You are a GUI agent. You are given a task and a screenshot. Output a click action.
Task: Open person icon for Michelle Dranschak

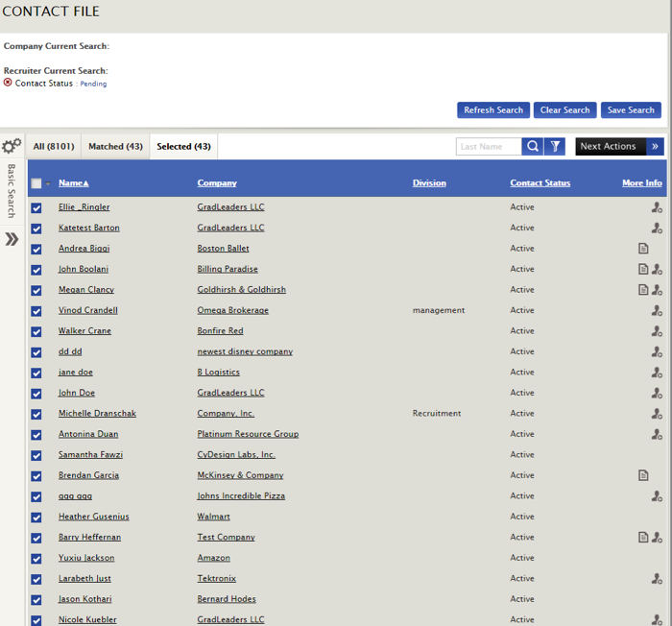pos(657,413)
